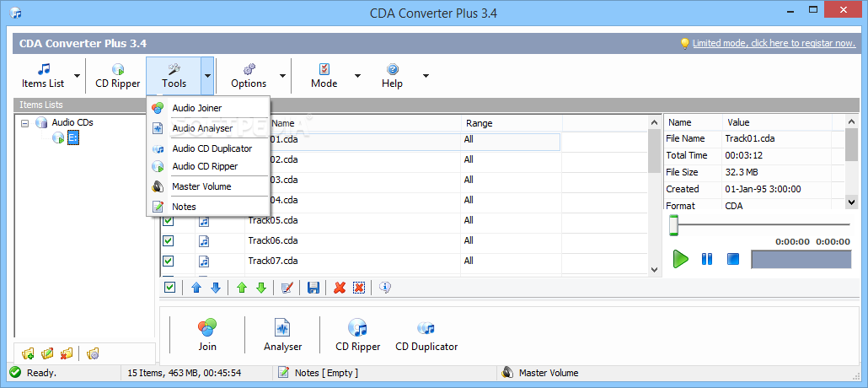868x388 pixels.
Task: Click the blue down arrow move icon
Action: 216,287
